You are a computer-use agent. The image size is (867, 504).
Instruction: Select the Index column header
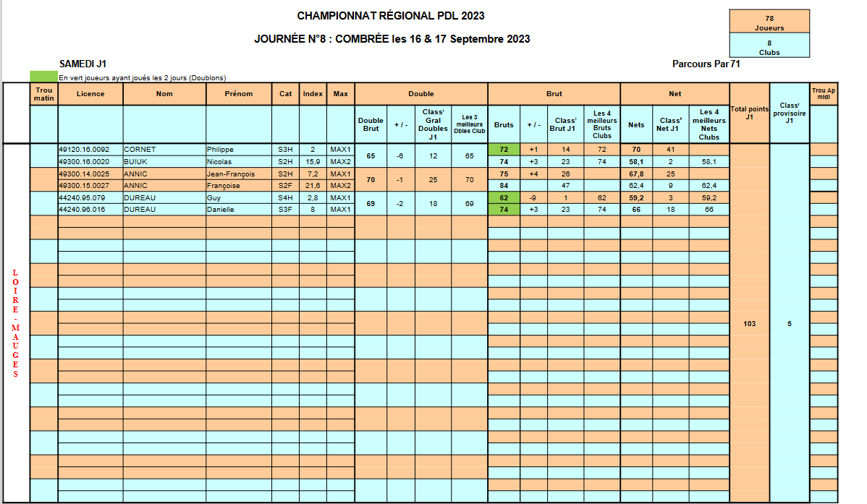tap(313, 94)
